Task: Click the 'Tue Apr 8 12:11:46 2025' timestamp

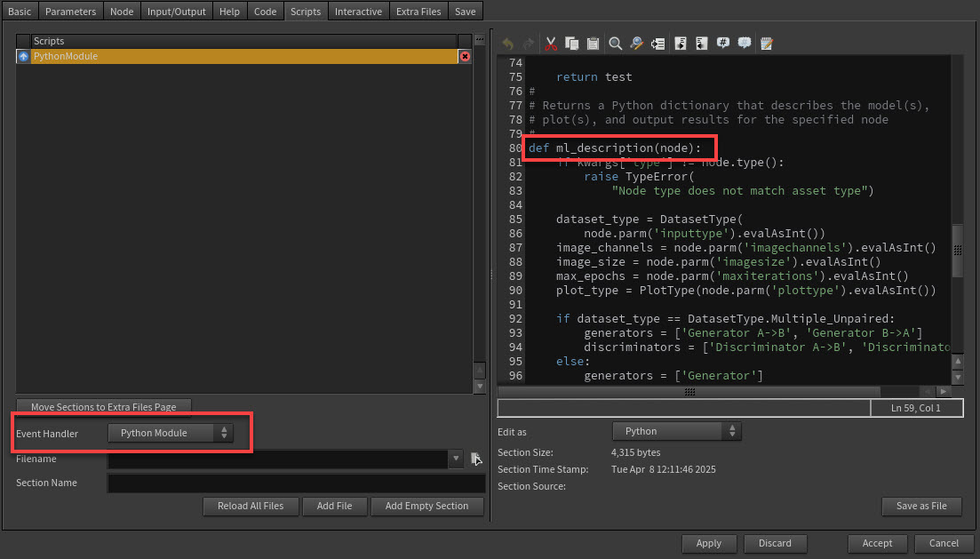Action: [x=663, y=469]
